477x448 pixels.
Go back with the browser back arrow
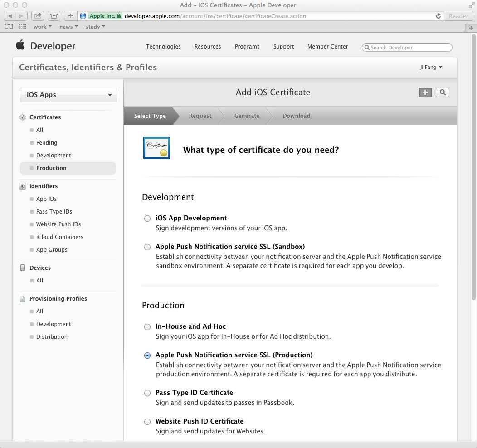point(10,16)
